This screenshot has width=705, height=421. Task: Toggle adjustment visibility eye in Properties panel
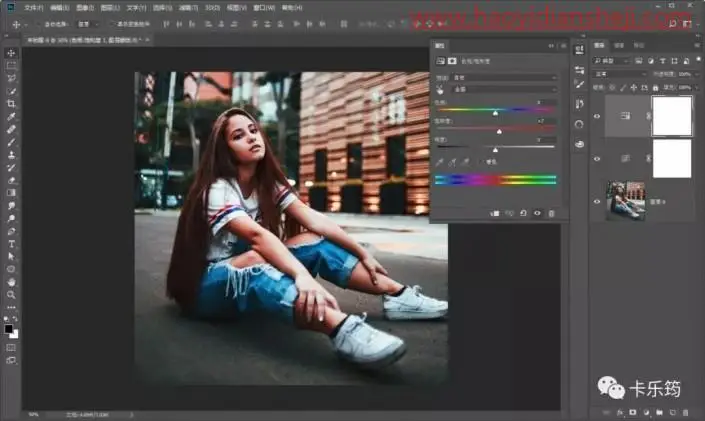tap(537, 213)
